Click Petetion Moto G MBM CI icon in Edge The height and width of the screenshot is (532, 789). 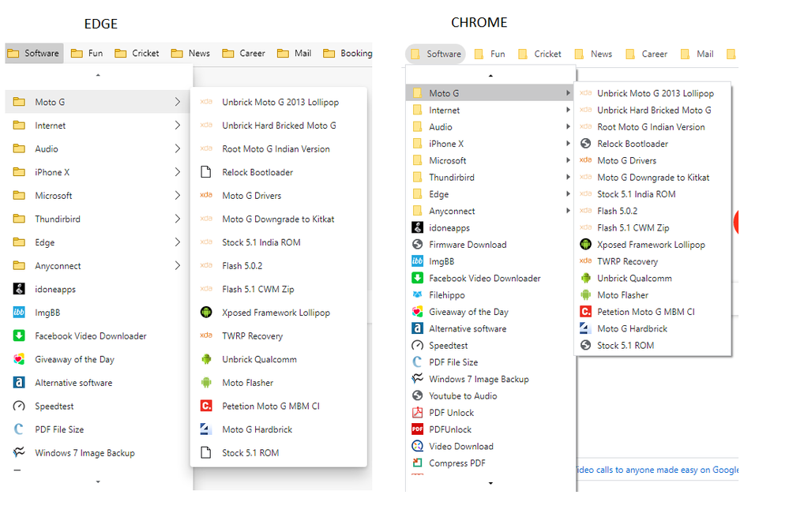coord(206,406)
